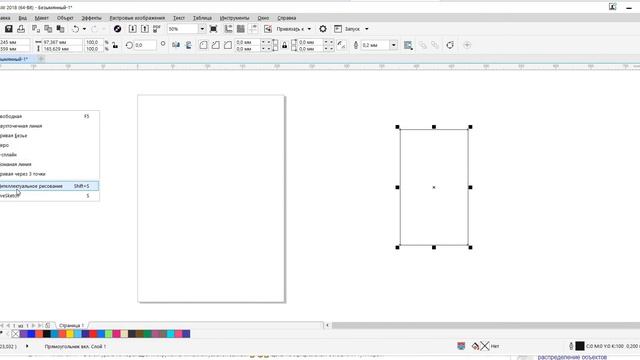Viewport: 640px width, 360px height.
Task: Click the mirror horizontally icon
Action: tap(176, 45)
